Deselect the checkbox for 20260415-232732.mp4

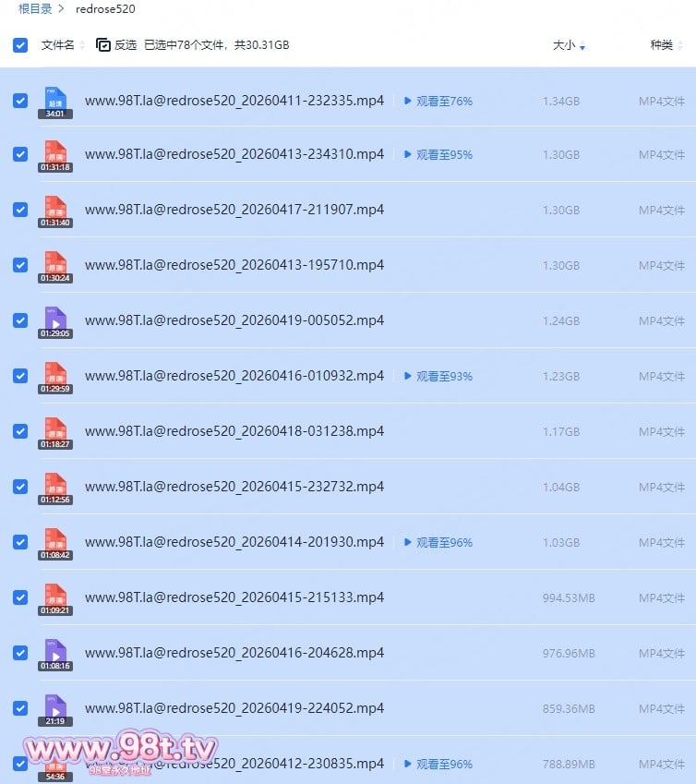[x=20, y=487]
